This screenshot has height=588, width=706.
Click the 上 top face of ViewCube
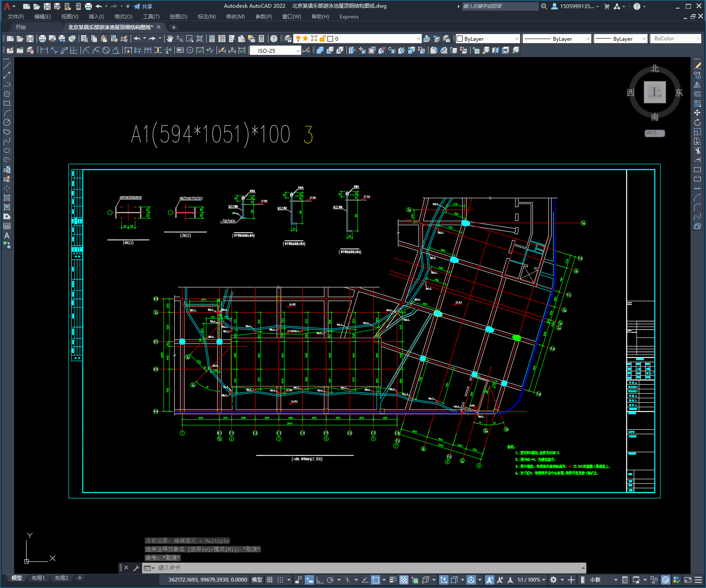[x=654, y=92]
